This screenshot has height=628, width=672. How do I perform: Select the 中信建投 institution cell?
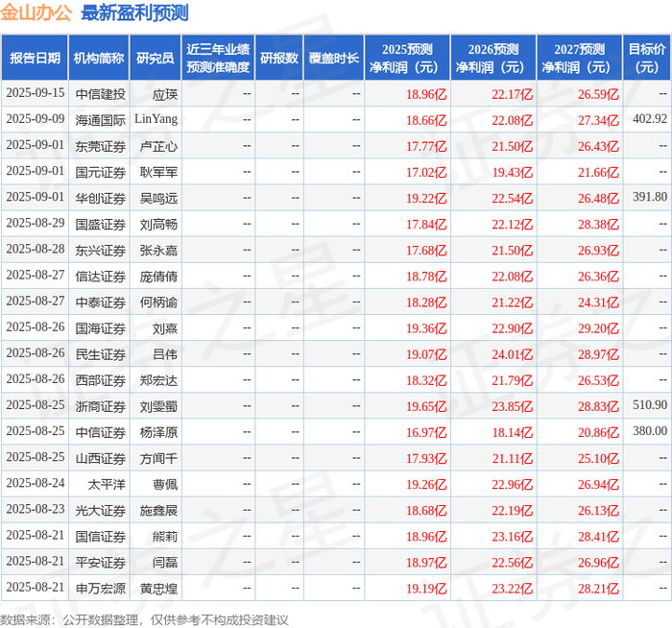click(100, 94)
